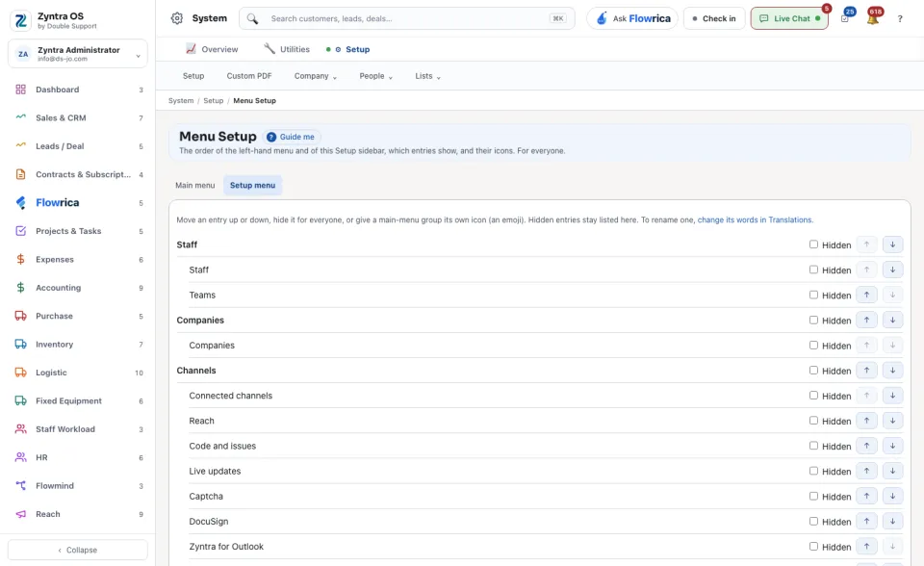This screenshot has height=566, width=924.
Task: Check Hidden for Live updates
Action: pyautogui.click(x=814, y=471)
